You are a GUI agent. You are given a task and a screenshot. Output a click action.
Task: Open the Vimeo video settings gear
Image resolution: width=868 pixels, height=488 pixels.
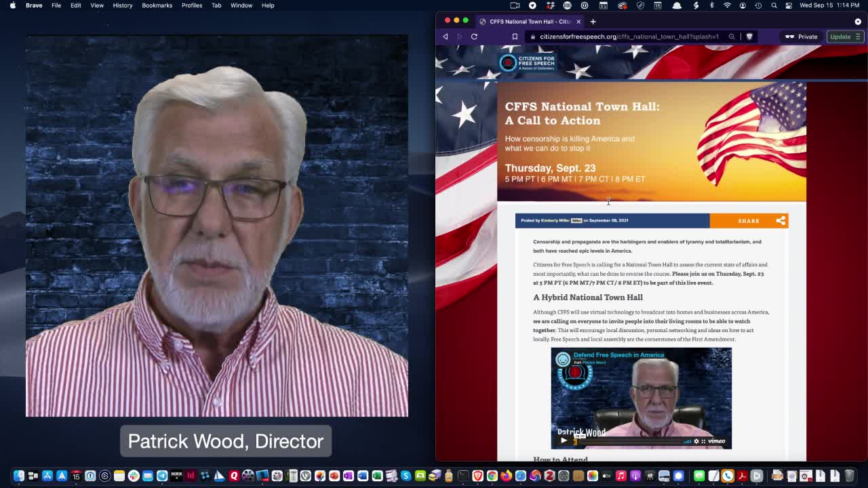(x=696, y=441)
